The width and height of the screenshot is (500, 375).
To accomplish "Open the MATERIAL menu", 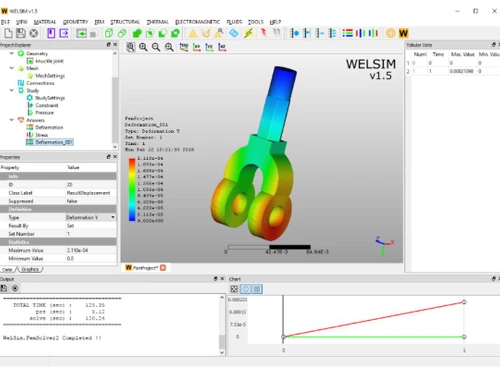I will (45, 22).
